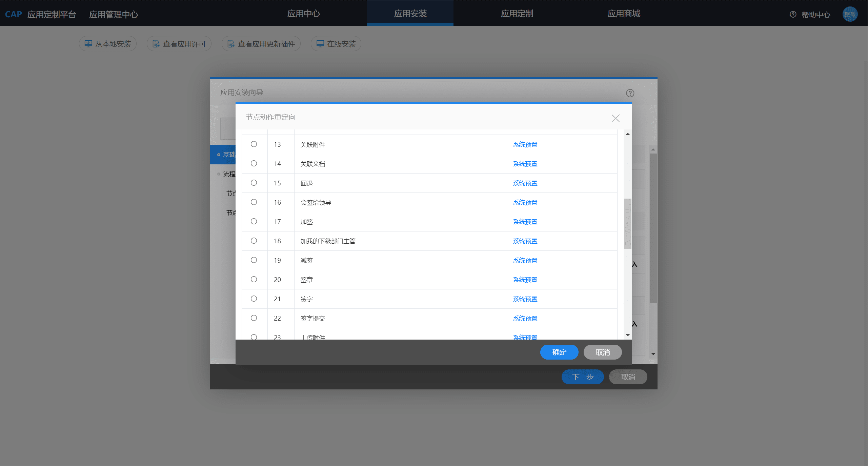868x466 pixels.
Task: Switch to the 应用安装 tab
Action: tap(410, 14)
